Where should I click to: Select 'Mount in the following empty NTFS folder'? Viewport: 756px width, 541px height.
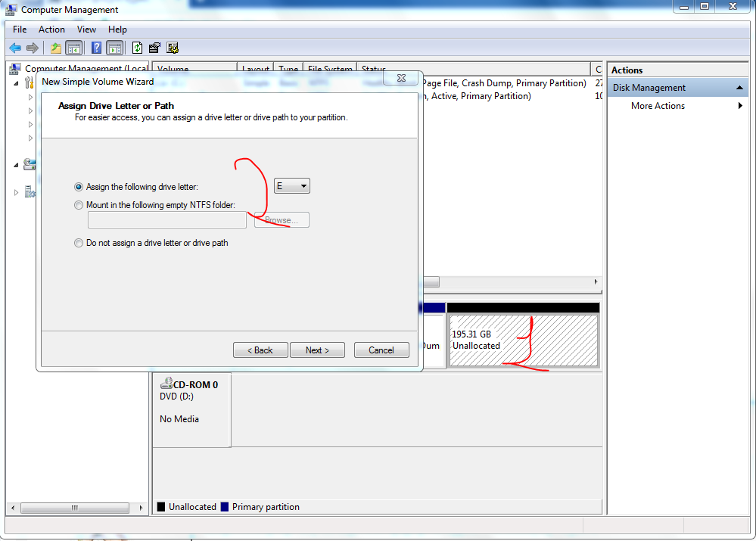pos(79,205)
